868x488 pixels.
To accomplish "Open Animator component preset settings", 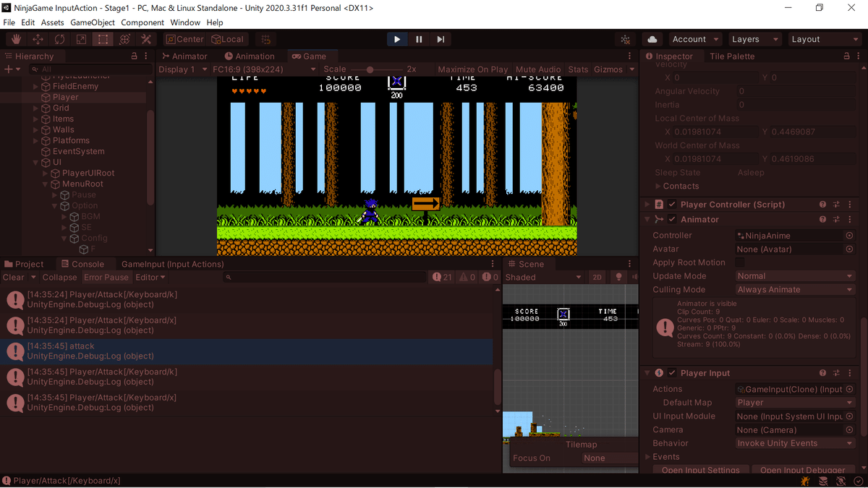I will point(836,219).
